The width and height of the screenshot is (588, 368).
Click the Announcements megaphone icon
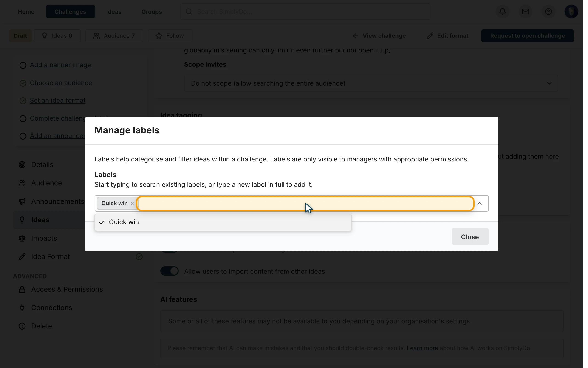coord(22,201)
